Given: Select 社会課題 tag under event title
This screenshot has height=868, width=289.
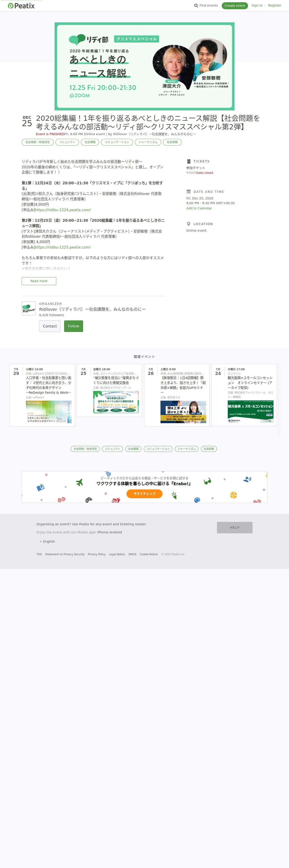Looking at the screenshot, I should point(90,142).
